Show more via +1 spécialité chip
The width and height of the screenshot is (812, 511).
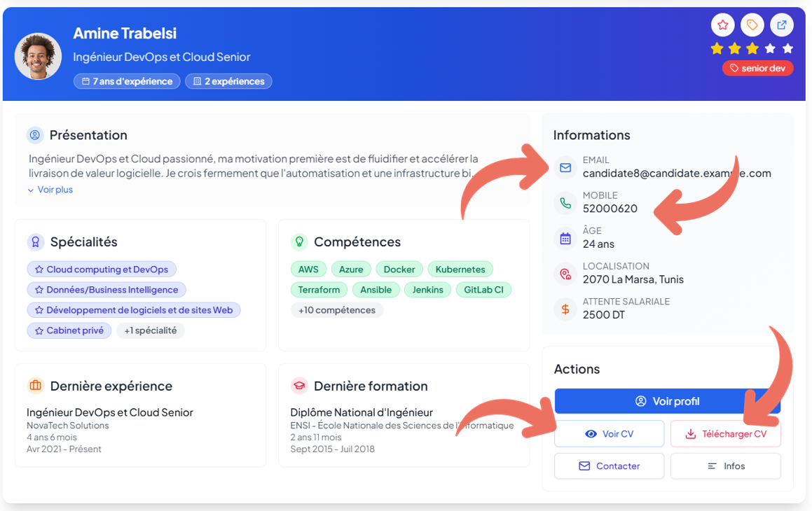[x=151, y=330]
